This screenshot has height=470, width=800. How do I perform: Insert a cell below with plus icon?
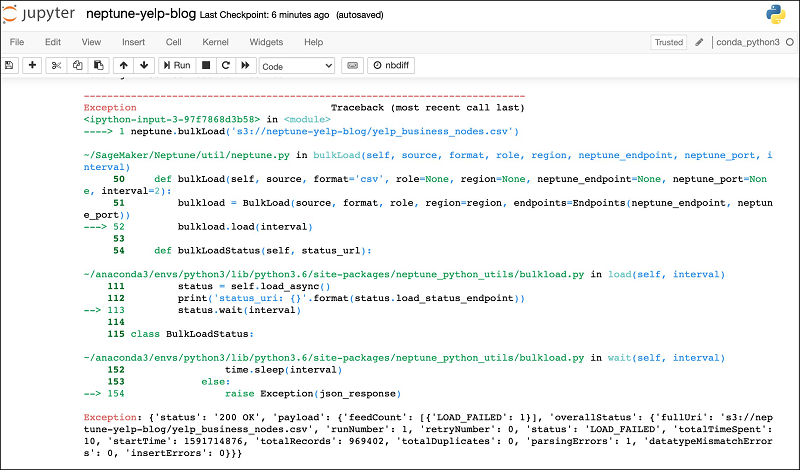point(32,65)
